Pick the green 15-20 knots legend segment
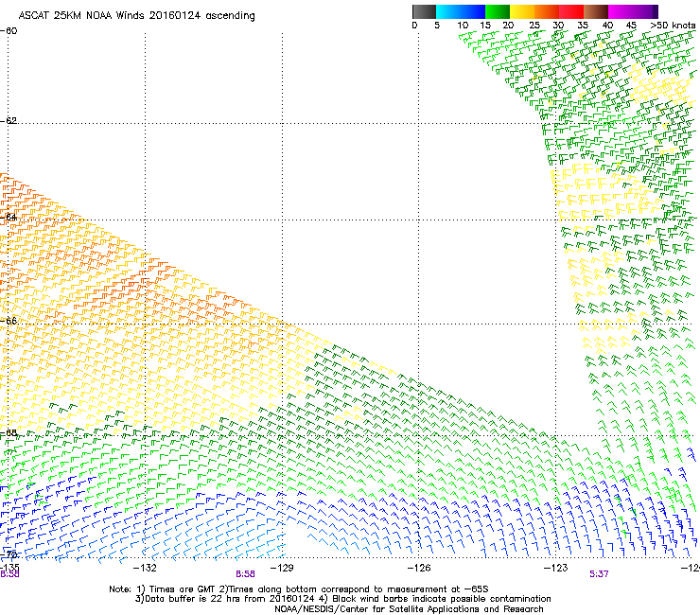700x615 pixels. click(498, 11)
